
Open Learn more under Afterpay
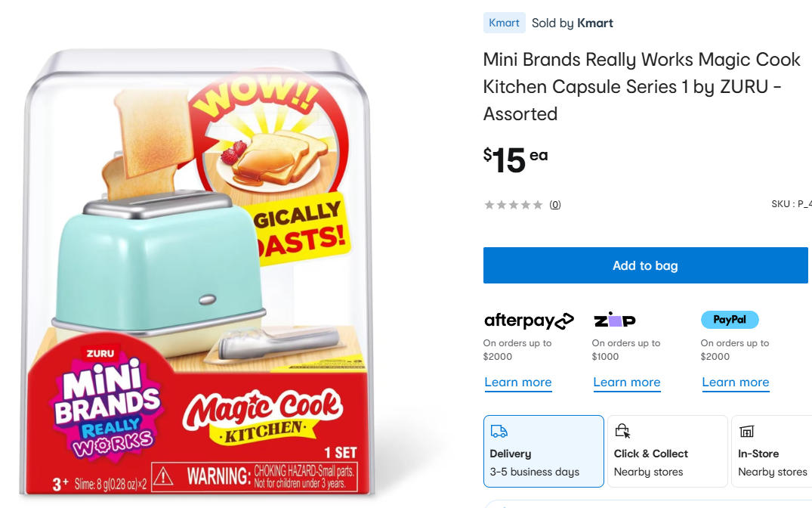[518, 382]
